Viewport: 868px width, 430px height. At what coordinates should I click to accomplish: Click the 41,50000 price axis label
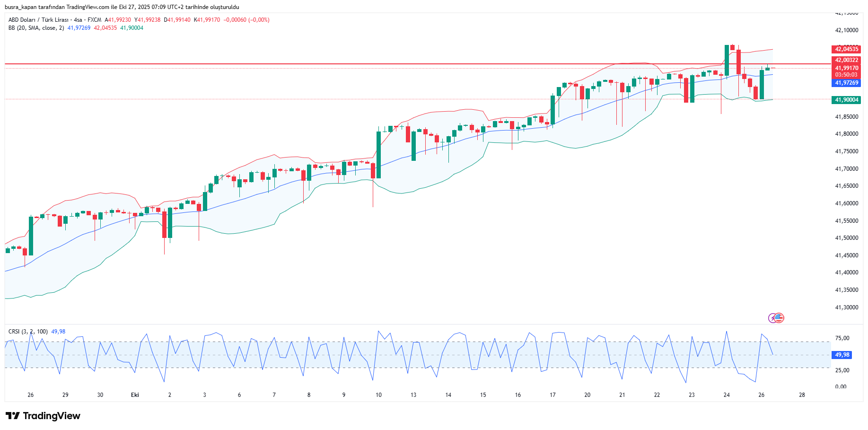click(846, 238)
